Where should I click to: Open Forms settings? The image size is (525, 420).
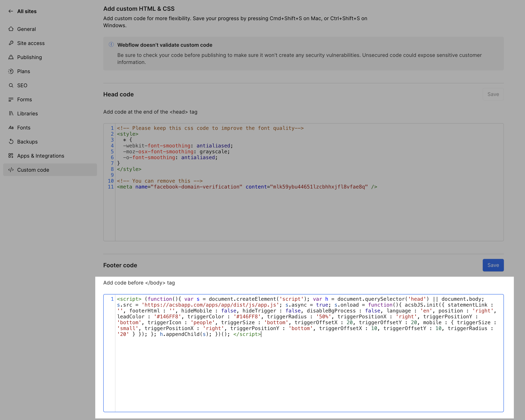point(50,100)
